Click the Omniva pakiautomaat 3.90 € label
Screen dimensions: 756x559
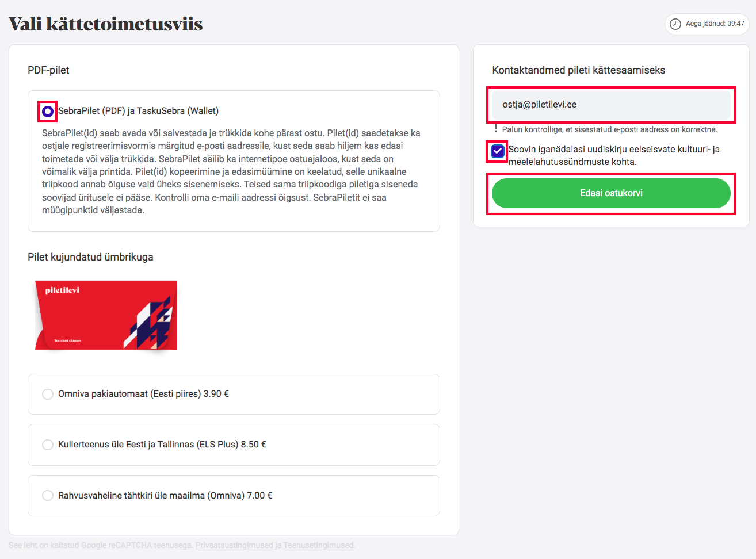click(143, 394)
